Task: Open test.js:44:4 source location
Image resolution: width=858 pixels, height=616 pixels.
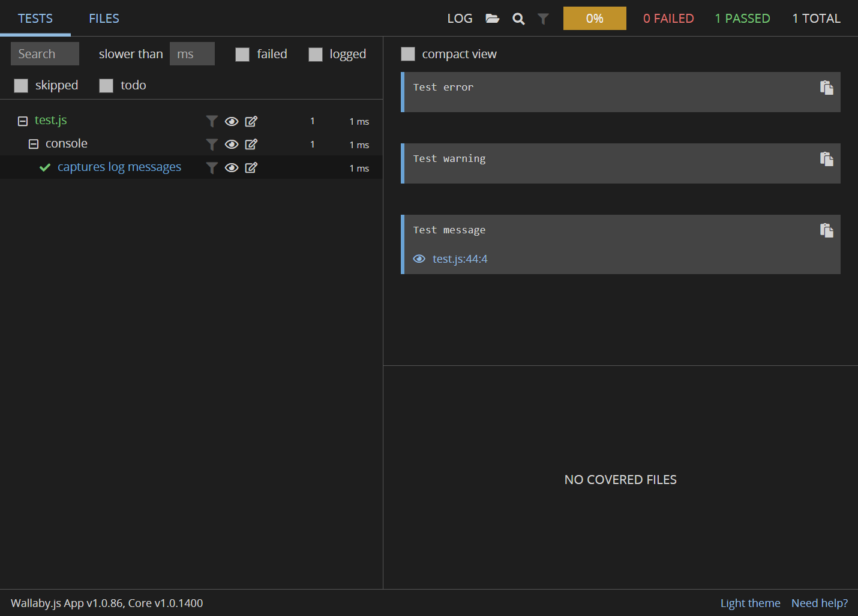Action: [x=460, y=259]
